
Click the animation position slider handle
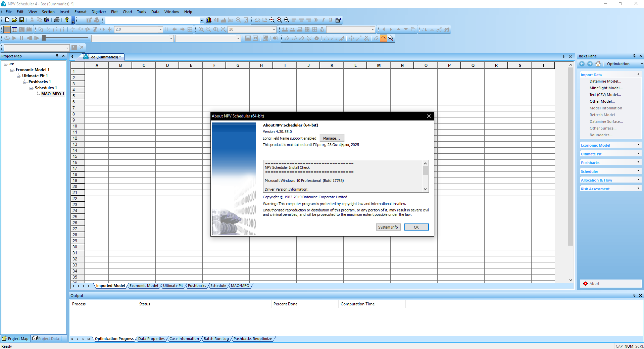[44, 38]
